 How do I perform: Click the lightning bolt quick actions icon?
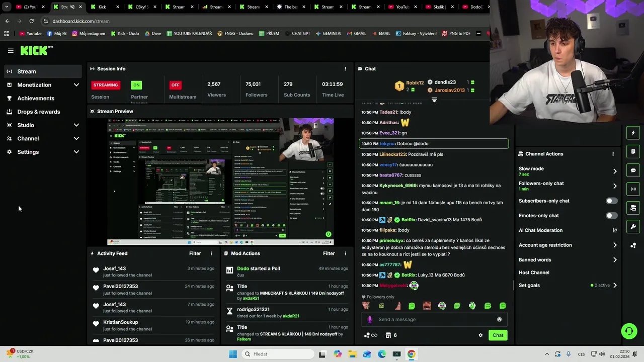click(633, 133)
